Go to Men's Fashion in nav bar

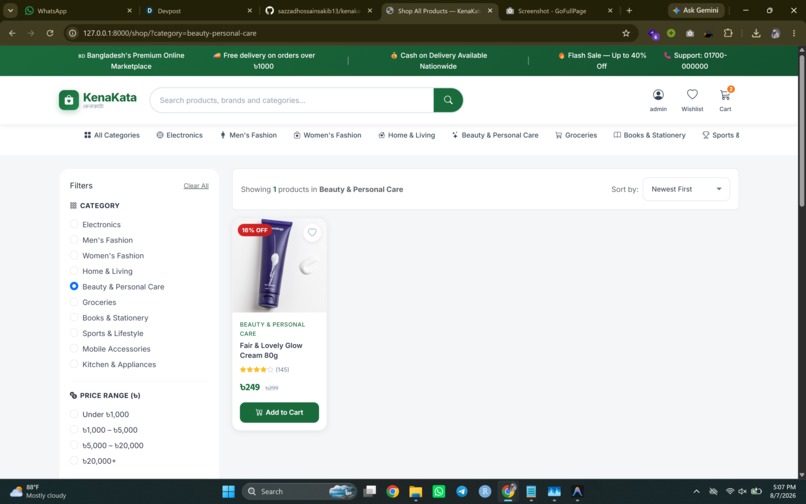pyautogui.click(x=248, y=135)
